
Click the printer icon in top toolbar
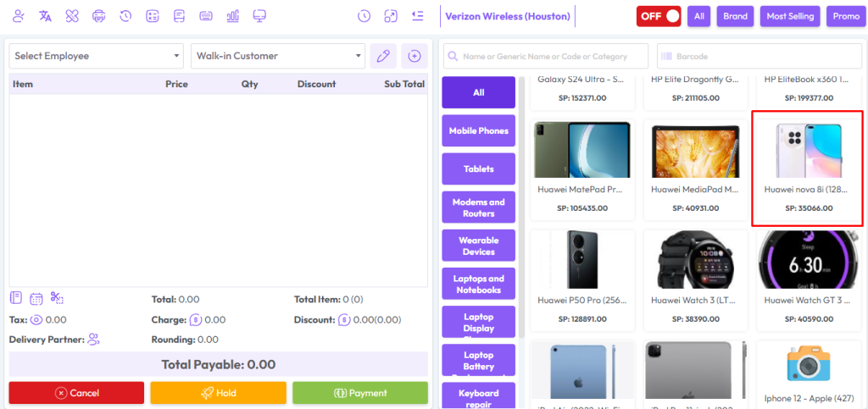coord(98,16)
